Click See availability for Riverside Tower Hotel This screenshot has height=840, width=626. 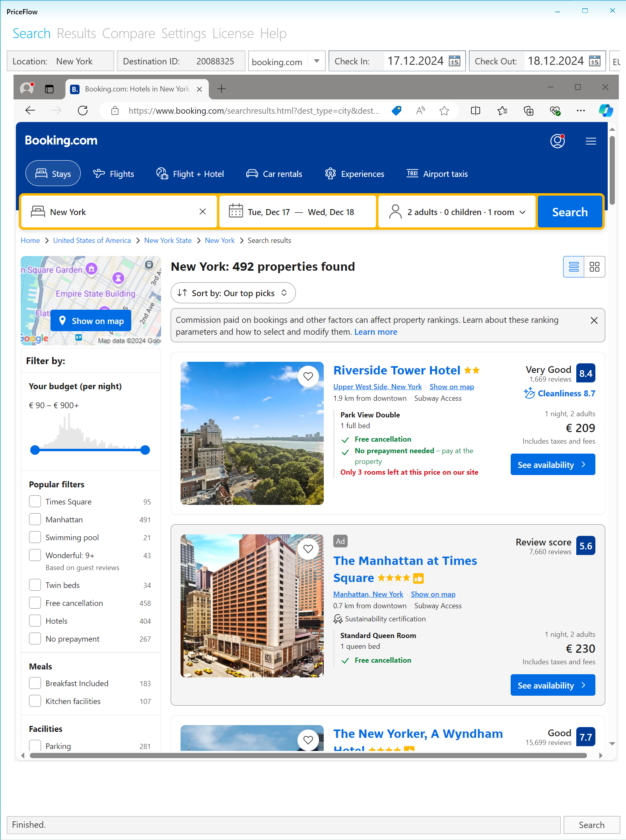(x=553, y=464)
